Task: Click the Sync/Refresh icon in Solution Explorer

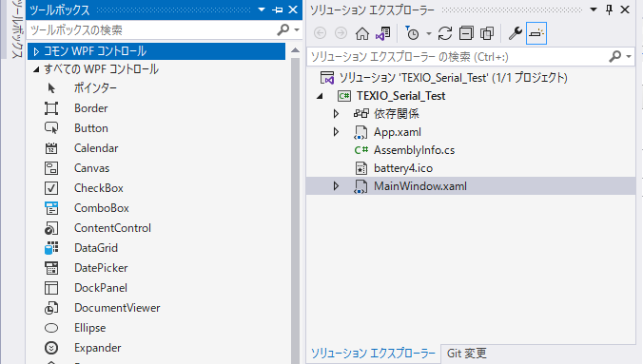Action: tap(445, 33)
